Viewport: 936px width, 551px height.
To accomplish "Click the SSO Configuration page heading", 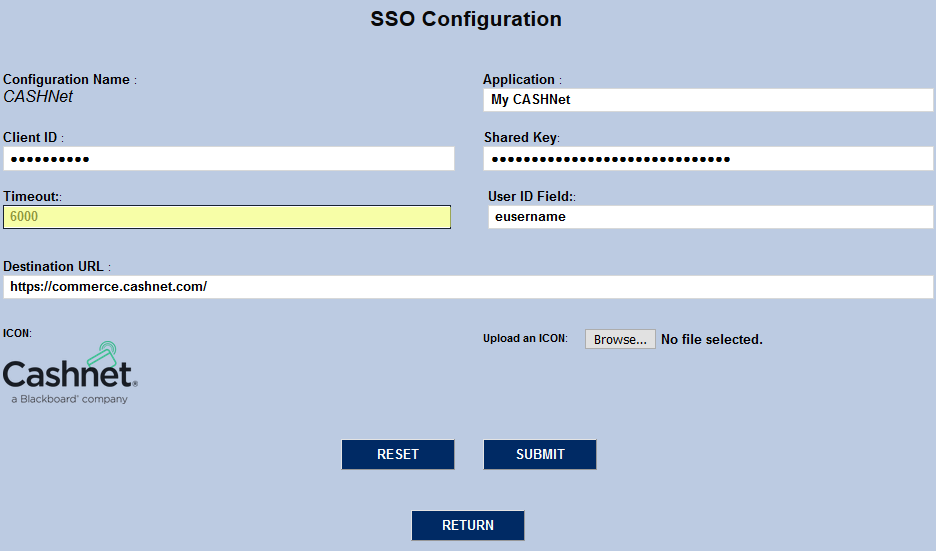I will 466,19.
